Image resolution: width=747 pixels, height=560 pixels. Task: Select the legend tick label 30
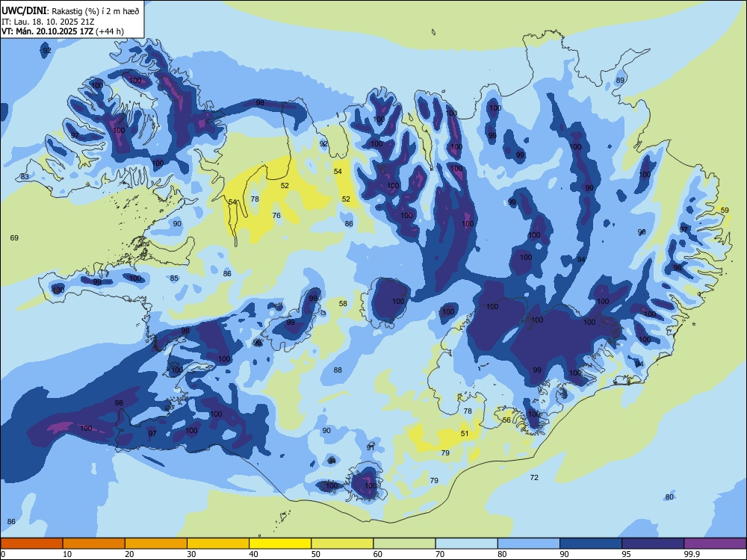(x=191, y=554)
